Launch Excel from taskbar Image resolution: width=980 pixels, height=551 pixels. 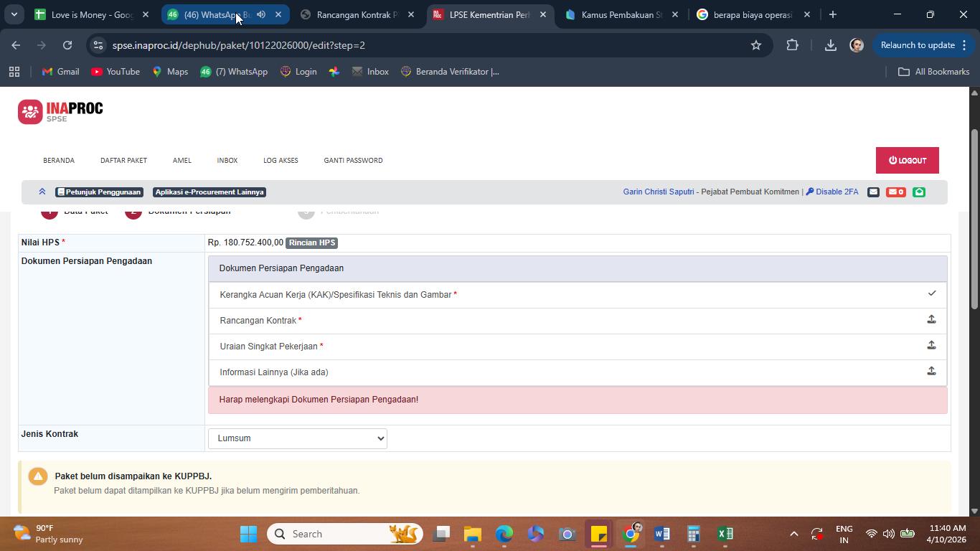click(725, 534)
